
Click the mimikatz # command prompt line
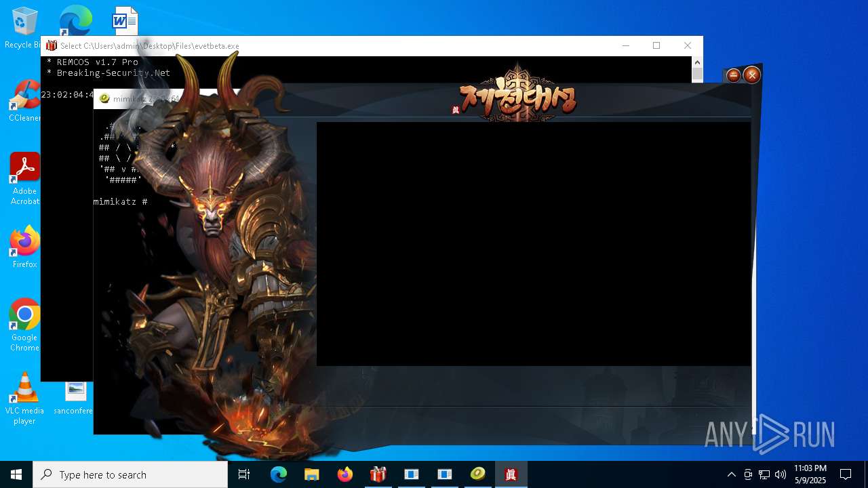click(120, 202)
